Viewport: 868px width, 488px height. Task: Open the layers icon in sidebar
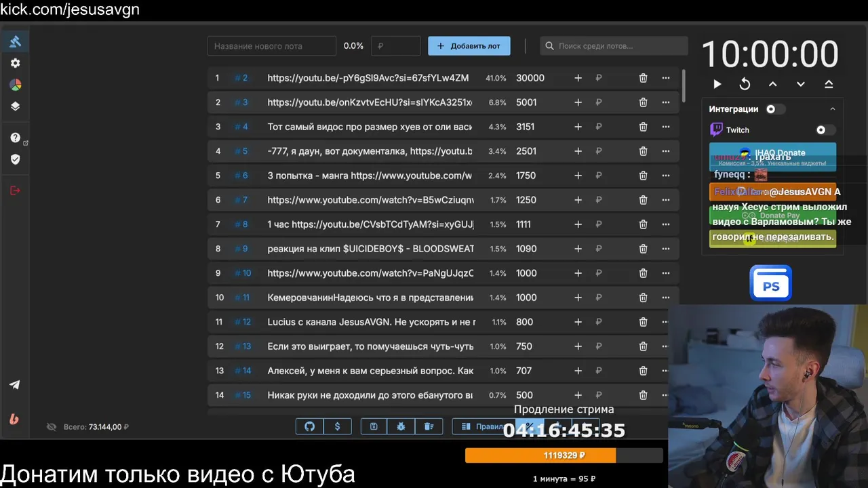tap(15, 106)
